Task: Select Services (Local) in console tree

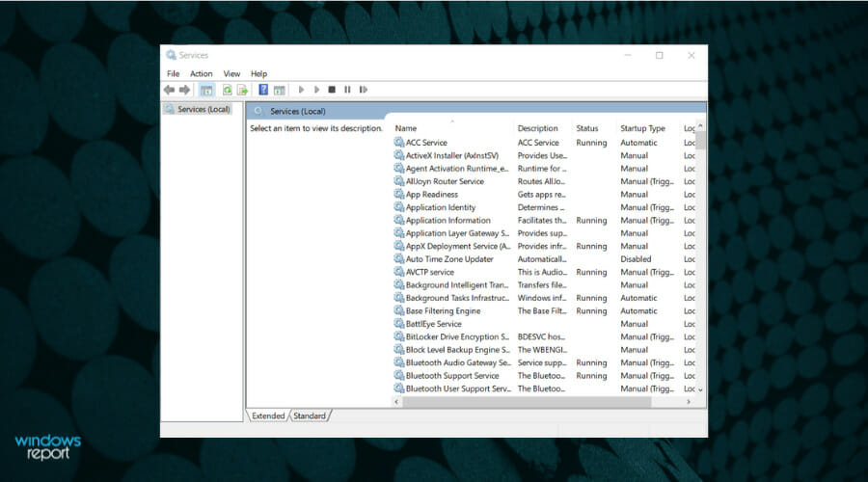Action: 203,110
